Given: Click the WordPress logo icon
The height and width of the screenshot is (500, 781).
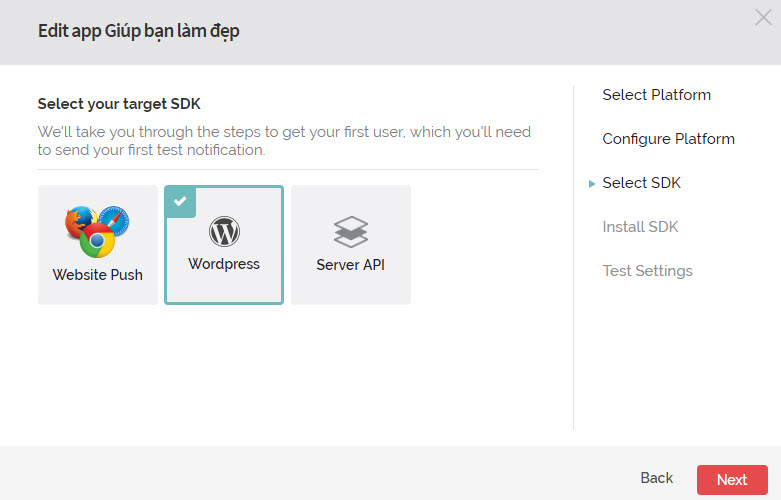Looking at the screenshot, I should click(224, 232).
